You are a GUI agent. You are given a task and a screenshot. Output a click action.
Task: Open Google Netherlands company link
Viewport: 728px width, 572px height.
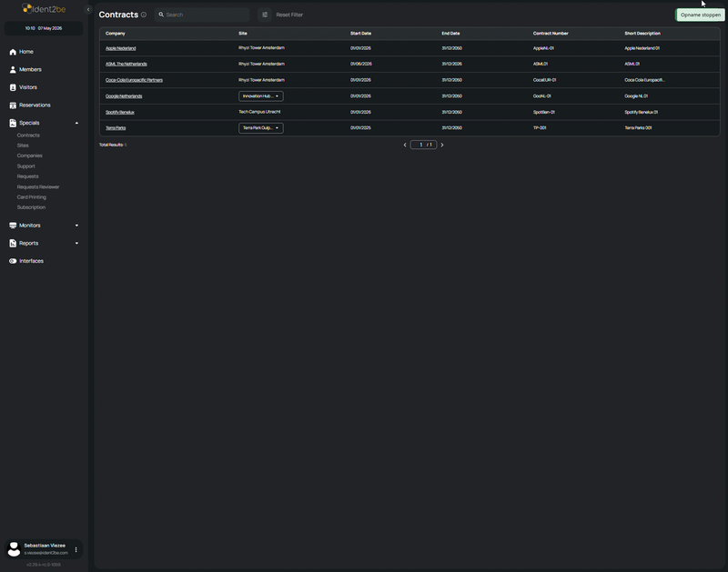tap(124, 96)
